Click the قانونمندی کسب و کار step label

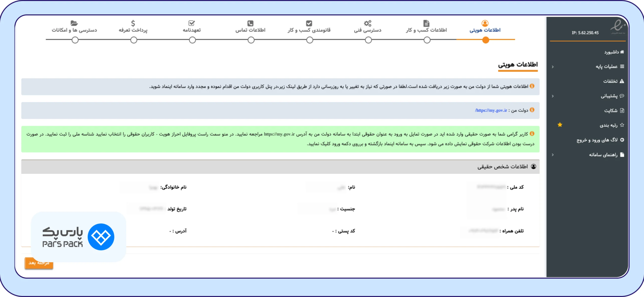(309, 30)
